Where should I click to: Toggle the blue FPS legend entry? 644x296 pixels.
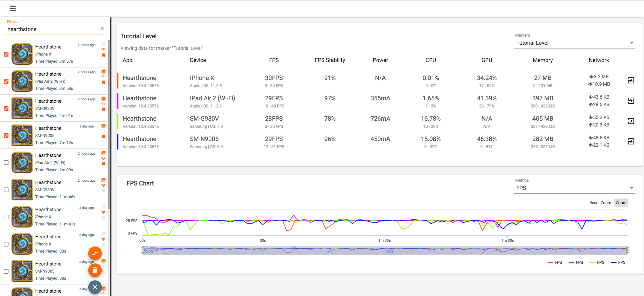coord(618,262)
